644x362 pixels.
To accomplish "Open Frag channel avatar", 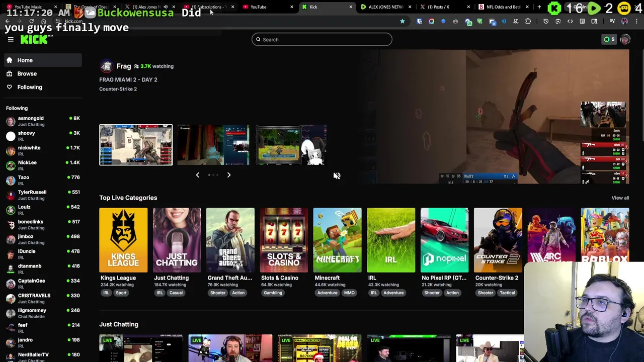I will coord(106,66).
